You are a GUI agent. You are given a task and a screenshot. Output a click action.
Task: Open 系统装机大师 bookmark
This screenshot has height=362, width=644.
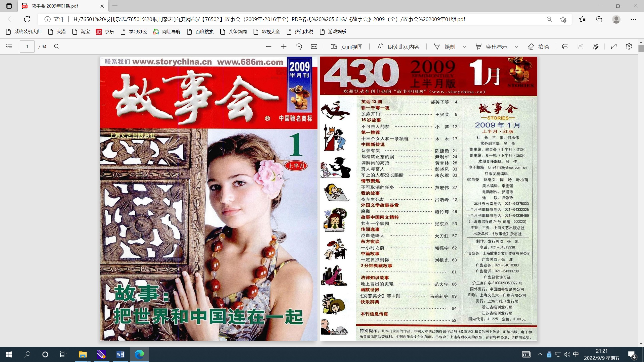point(24,32)
